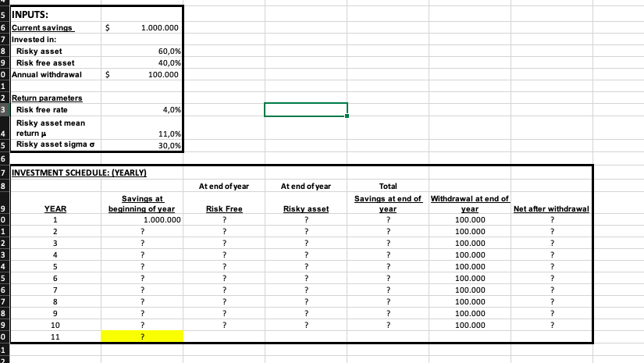Select the year 10 withdrawal 100.000 cell
This screenshot has width=644, height=363.
(x=470, y=325)
